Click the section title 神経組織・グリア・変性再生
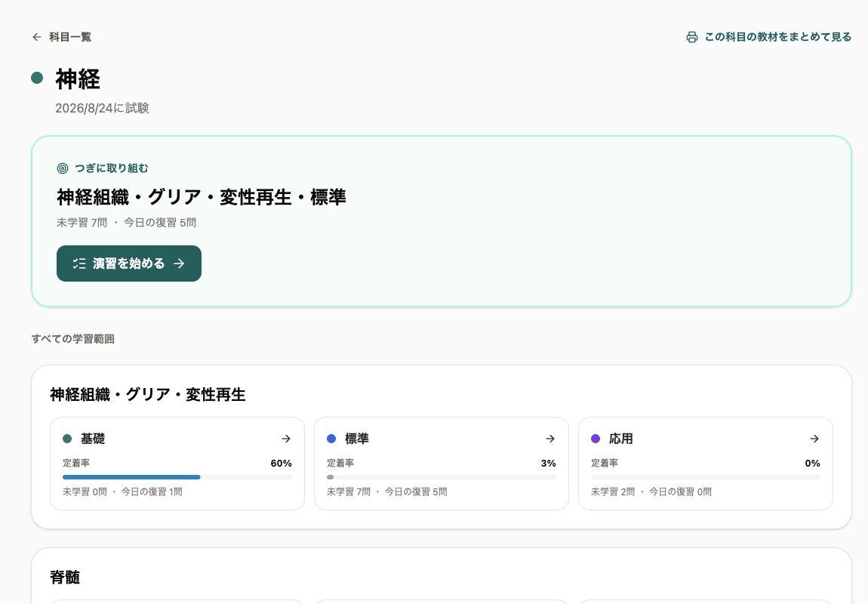868x604 pixels. [x=148, y=395]
